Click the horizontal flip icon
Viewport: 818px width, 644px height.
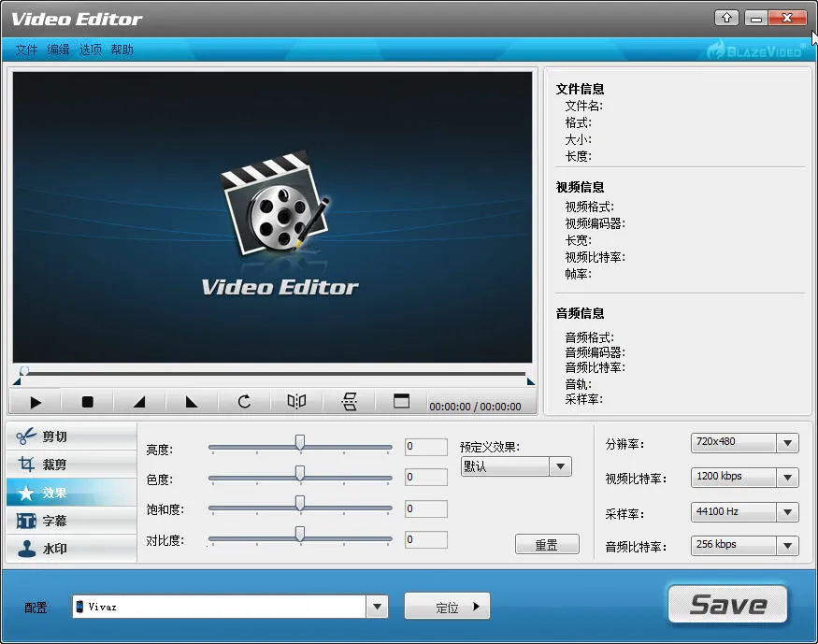[x=296, y=402]
